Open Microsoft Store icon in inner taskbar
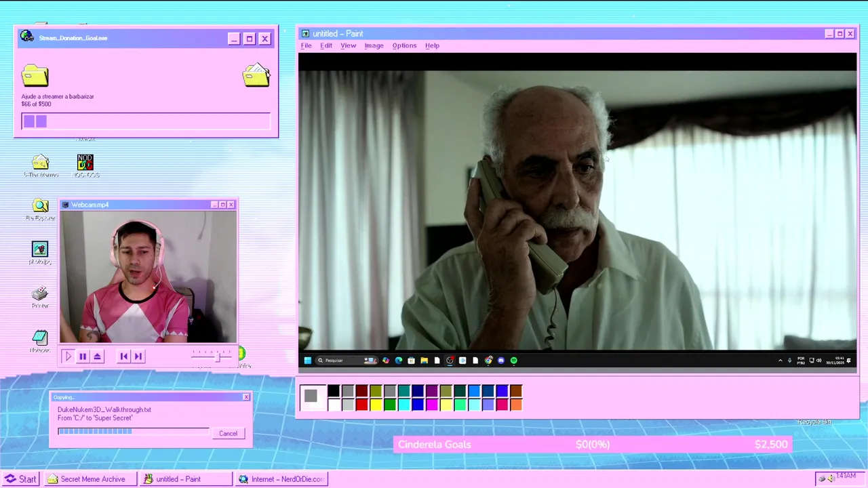Screen dimensions: 868x488 411,361
